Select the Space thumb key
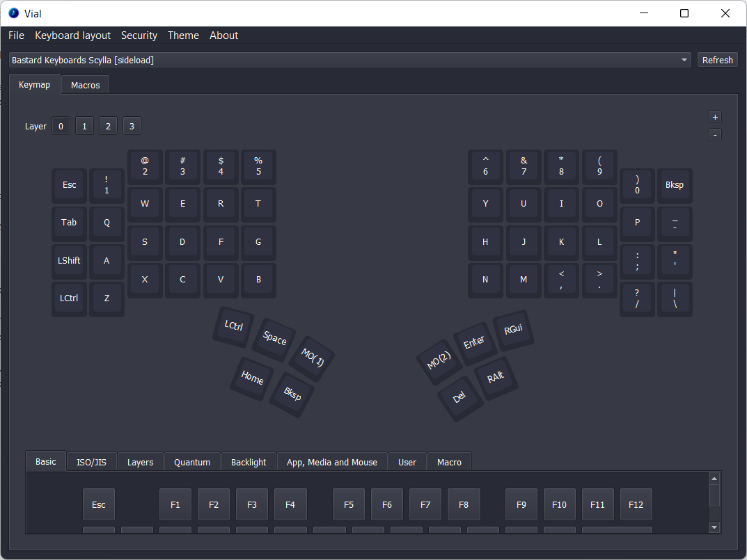747x560 pixels. click(274, 339)
